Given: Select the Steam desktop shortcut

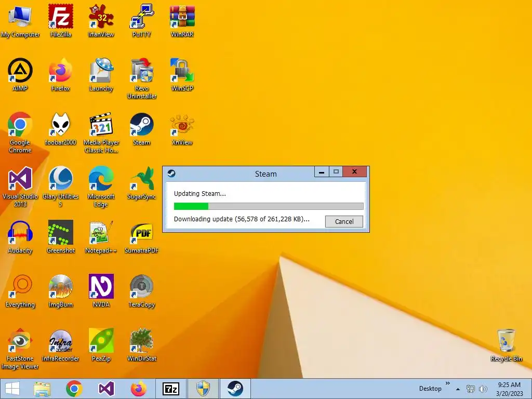Looking at the screenshot, I should pos(141,129).
